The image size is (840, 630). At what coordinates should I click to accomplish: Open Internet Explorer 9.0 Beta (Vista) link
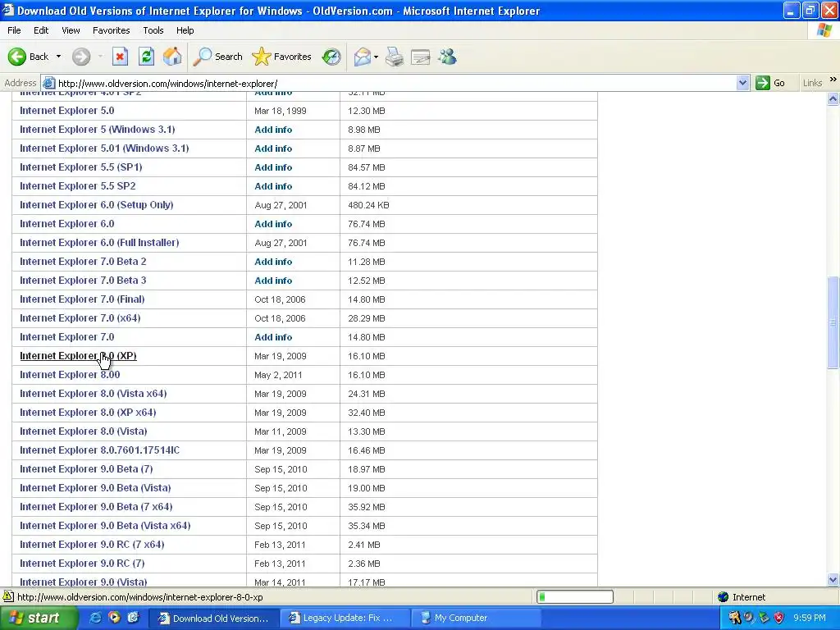(95, 487)
